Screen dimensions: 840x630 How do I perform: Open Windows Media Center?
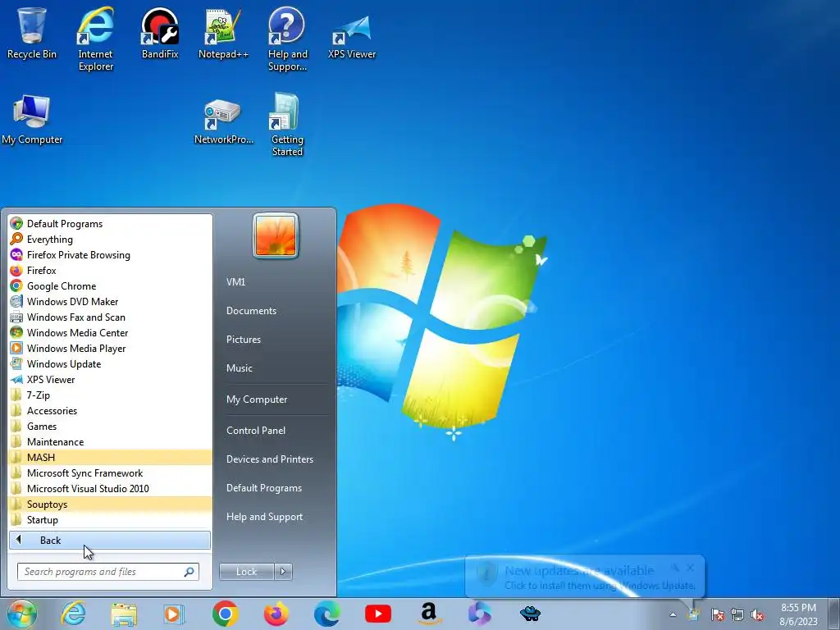111,332
